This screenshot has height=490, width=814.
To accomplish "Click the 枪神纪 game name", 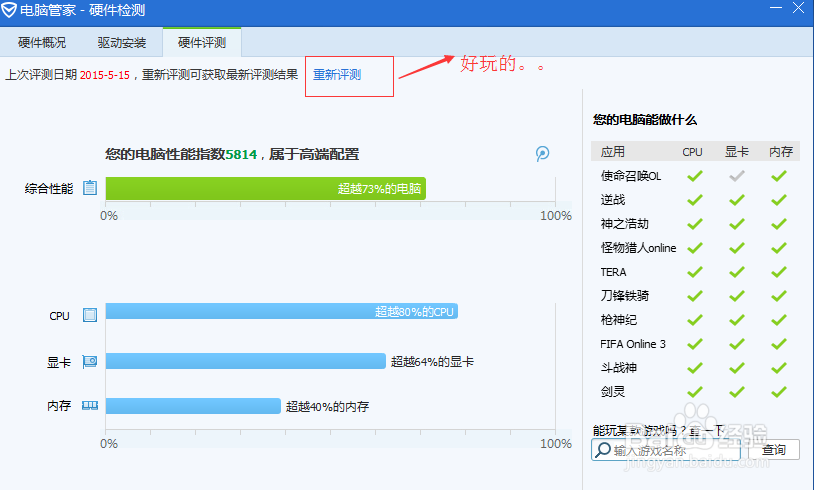I will 618,320.
